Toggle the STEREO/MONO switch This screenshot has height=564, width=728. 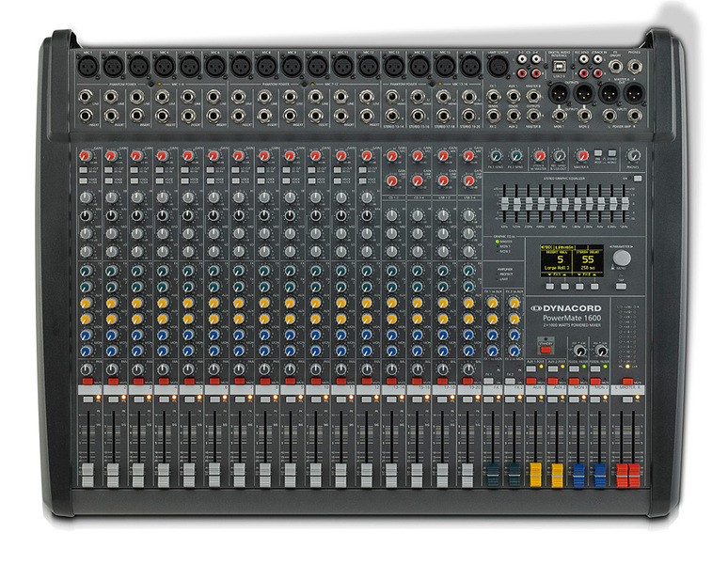click(x=612, y=153)
